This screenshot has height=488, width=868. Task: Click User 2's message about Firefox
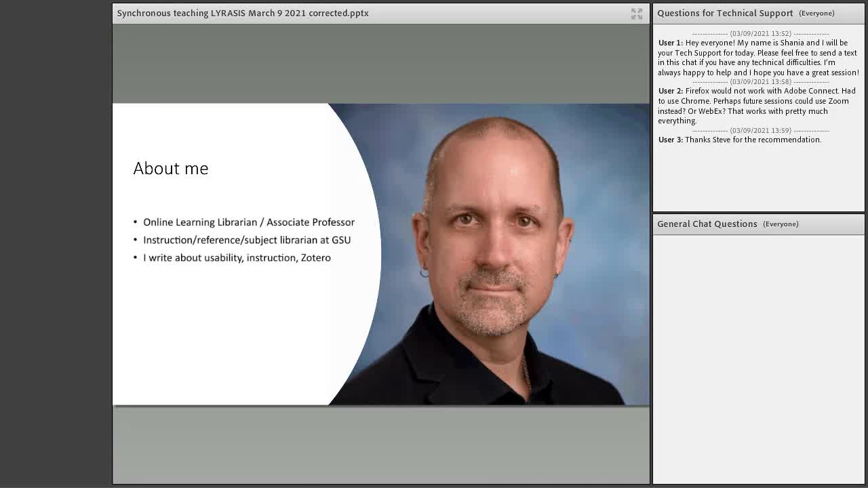[757, 106]
